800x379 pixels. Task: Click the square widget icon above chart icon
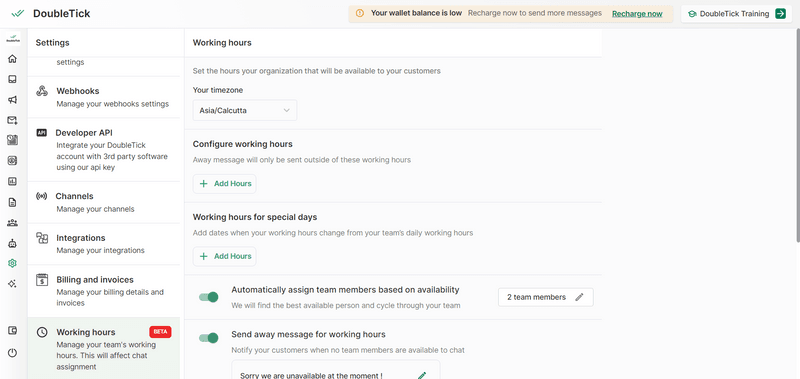pyautogui.click(x=12, y=161)
